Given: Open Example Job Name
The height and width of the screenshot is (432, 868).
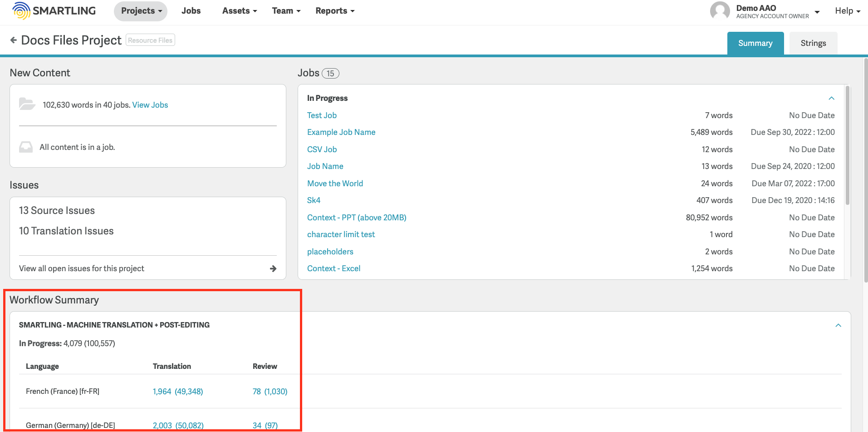Looking at the screenshot, I should coord(341,132).
